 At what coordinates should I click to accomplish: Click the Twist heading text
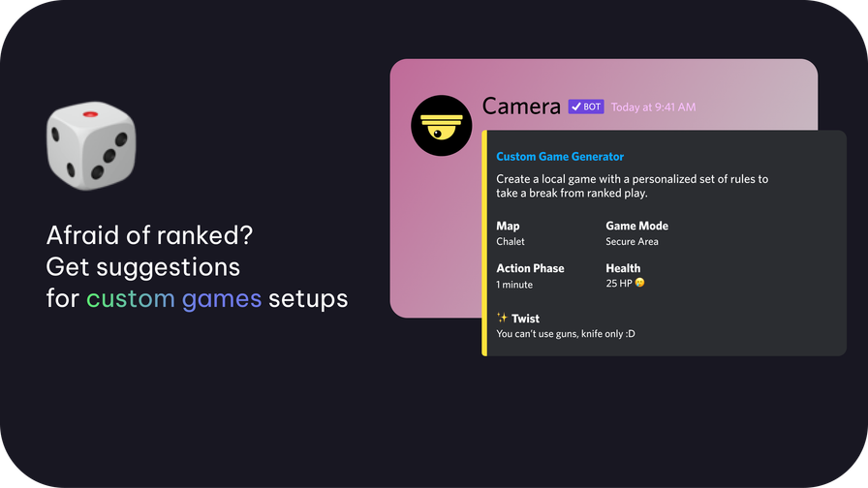click(x=525, y=319)
